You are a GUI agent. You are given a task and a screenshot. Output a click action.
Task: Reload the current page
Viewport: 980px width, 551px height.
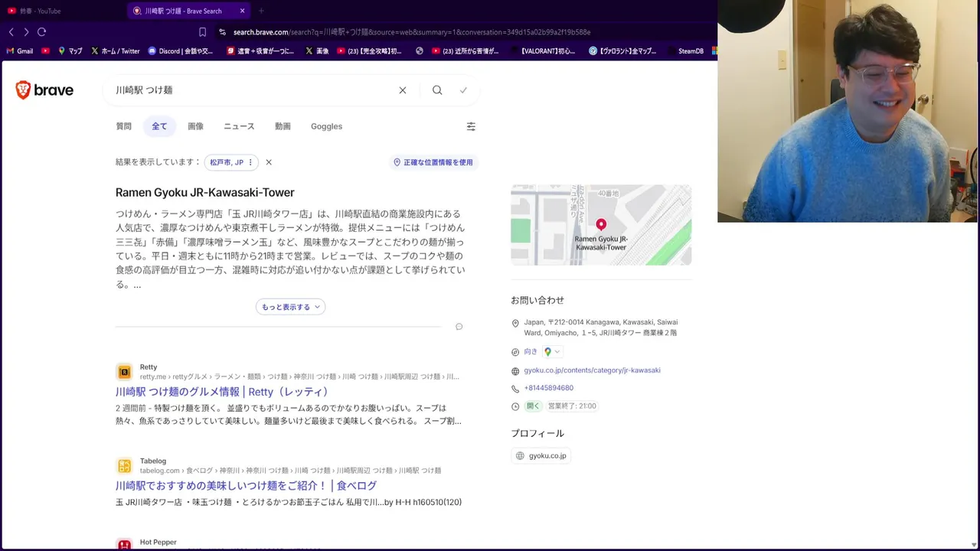[41, 32]
